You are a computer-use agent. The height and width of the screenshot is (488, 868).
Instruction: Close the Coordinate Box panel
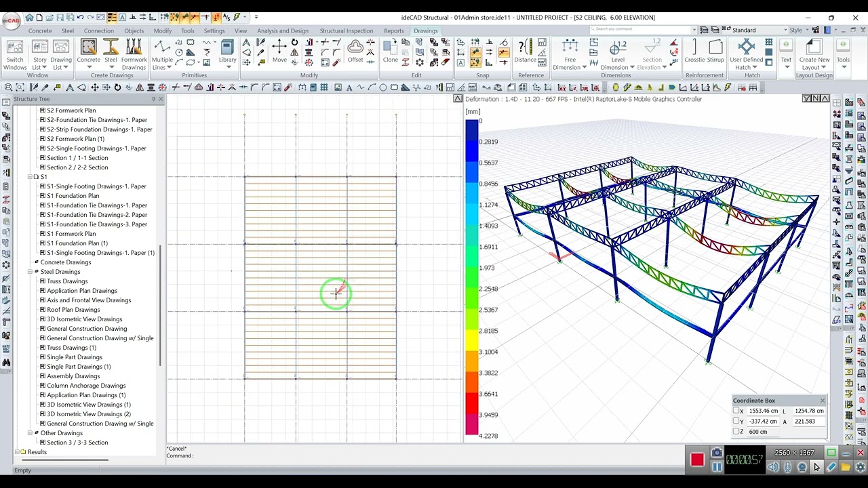point(822,401)
